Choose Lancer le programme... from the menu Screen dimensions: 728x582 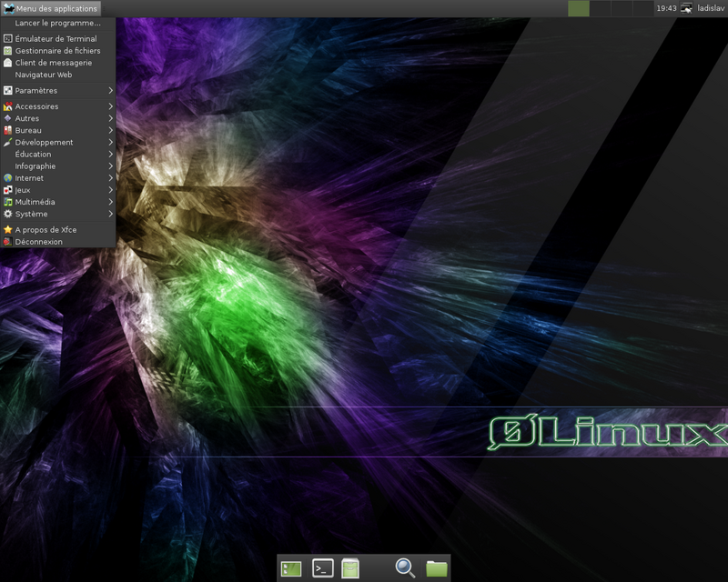(57, 23)
